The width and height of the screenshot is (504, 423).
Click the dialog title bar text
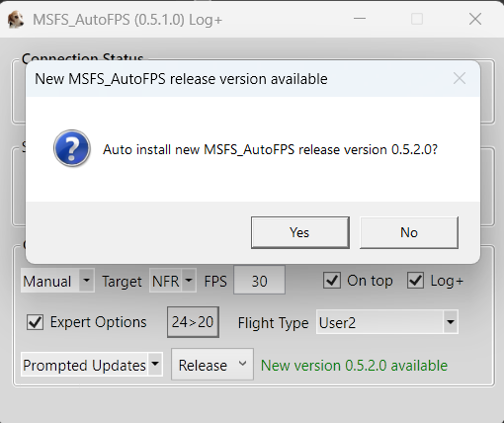(x=181, y=79)
